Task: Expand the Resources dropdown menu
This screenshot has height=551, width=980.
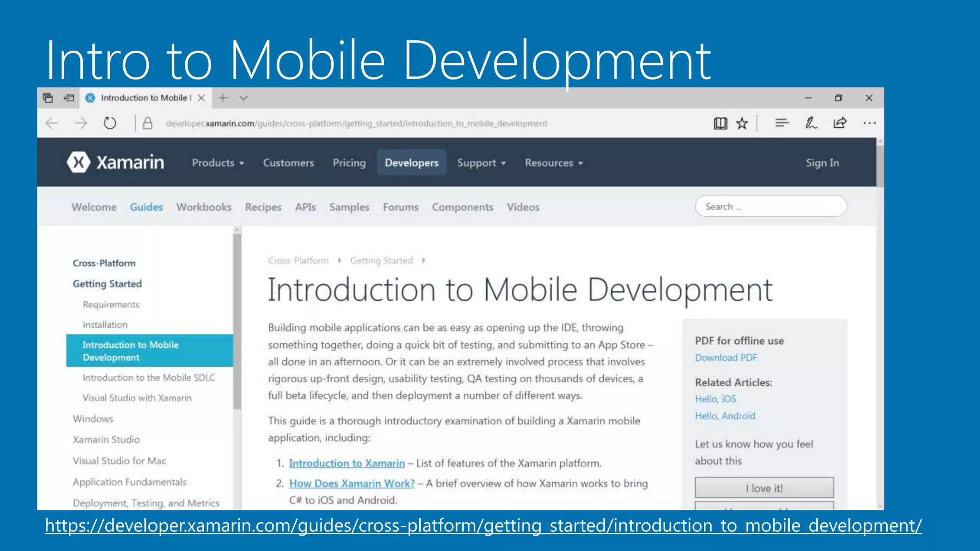Action: (554, 163)
